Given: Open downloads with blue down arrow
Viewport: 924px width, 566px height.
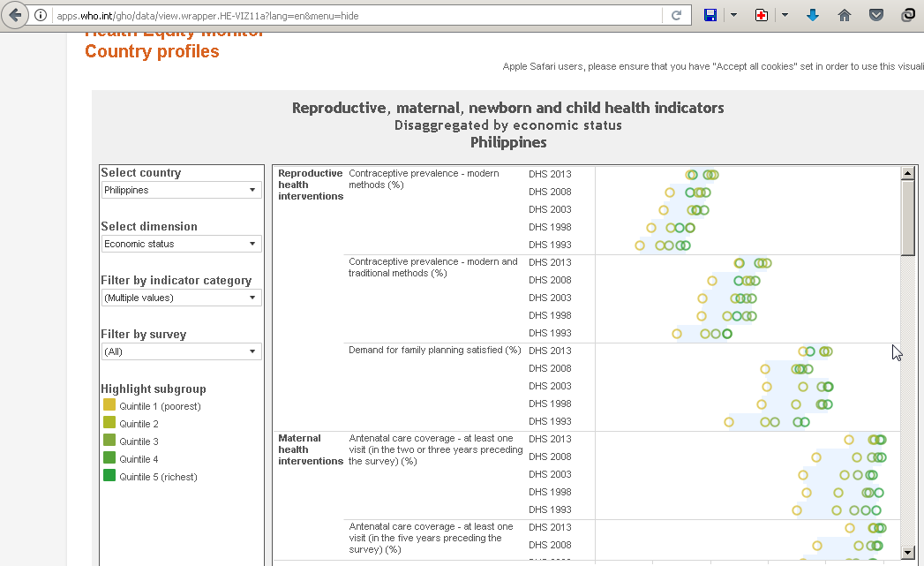Looking at the screenshot, I should tap(813, 15).
